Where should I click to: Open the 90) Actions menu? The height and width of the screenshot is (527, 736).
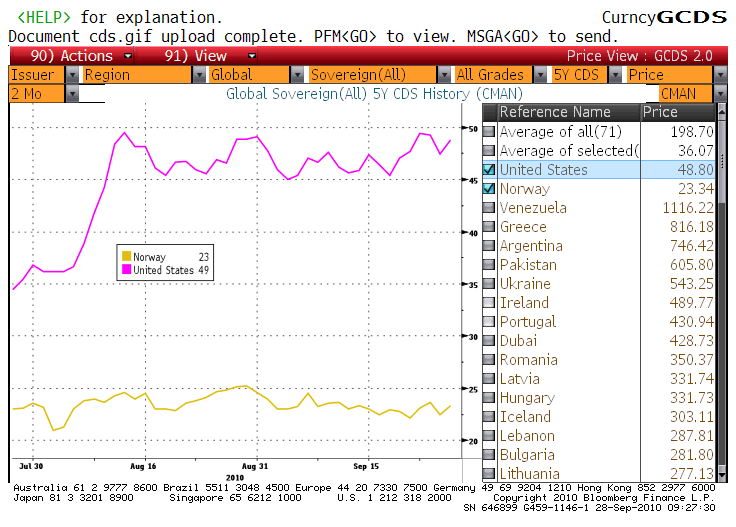click(x=71, y=56)
